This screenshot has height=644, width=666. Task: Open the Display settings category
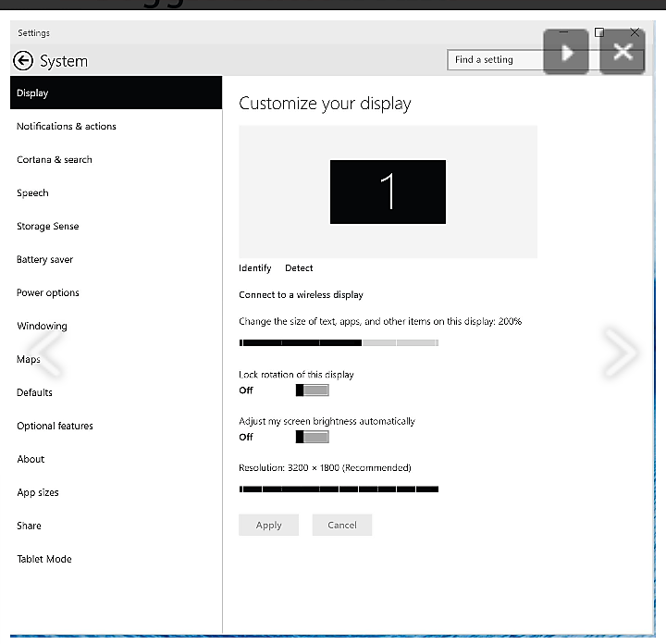coord(116,93)
